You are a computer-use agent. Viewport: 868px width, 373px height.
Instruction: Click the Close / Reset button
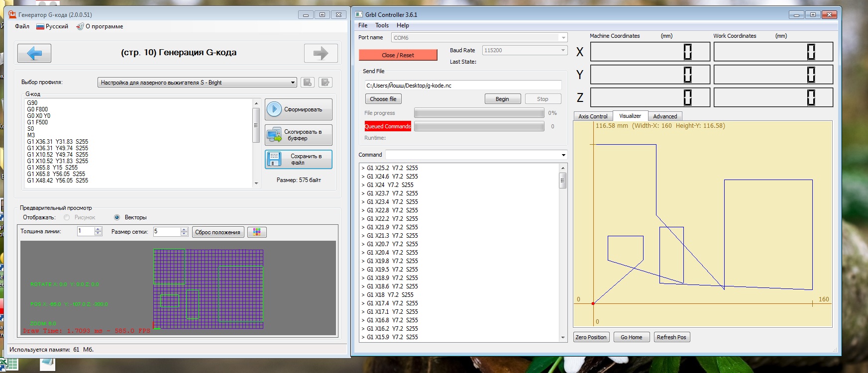click(x=398, y=55)
